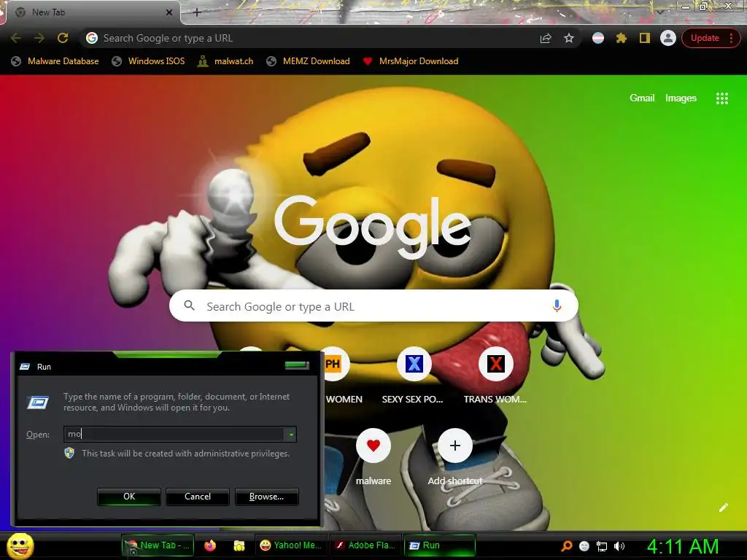Open the Google apps grid
This screenshot has width=747, height=560.
click(721, 98)
